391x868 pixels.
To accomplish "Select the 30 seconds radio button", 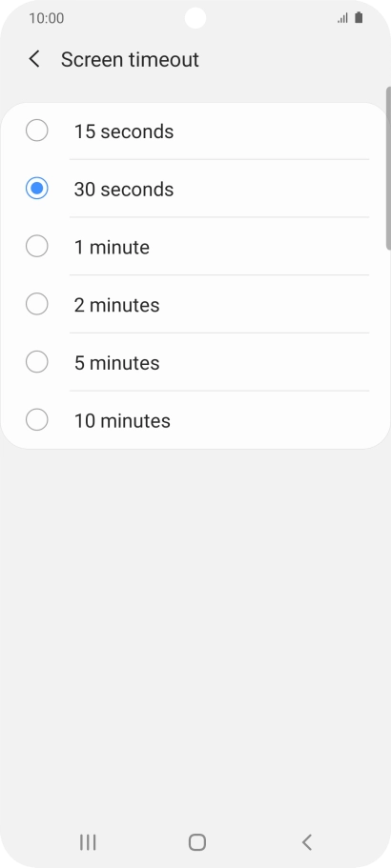I will [36, 189].
